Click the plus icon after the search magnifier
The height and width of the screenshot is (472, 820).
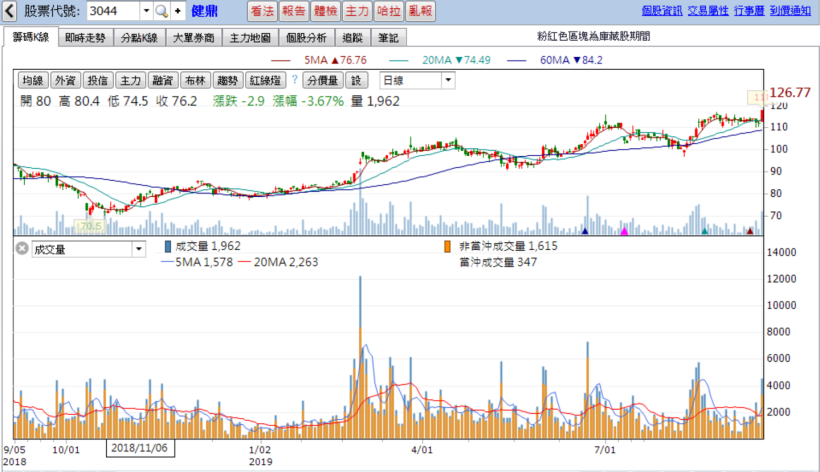click(178, 11)
